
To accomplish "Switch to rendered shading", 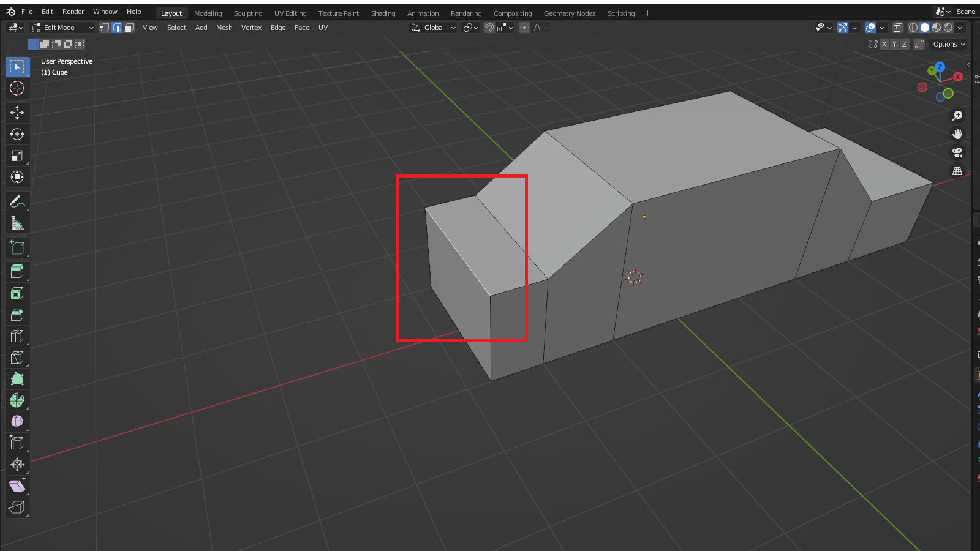I will pos(948,28).
